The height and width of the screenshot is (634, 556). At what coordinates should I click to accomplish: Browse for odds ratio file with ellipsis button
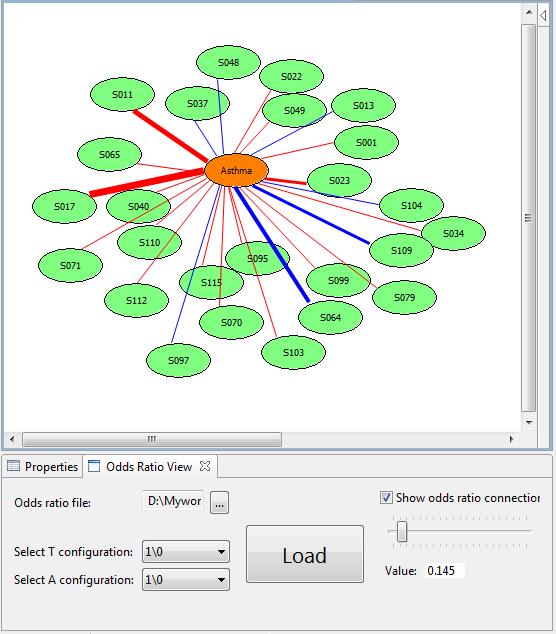(x=220, y=503)
